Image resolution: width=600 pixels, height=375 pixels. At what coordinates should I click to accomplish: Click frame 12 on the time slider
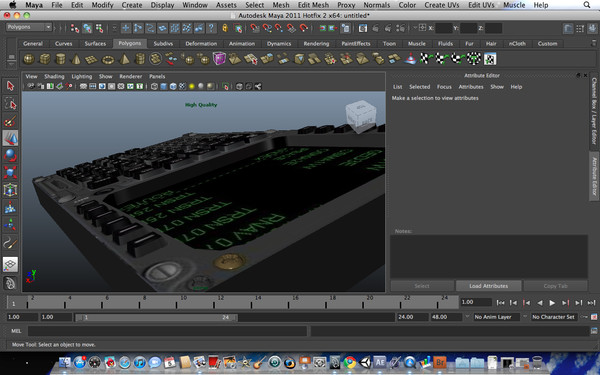point(214,303)
